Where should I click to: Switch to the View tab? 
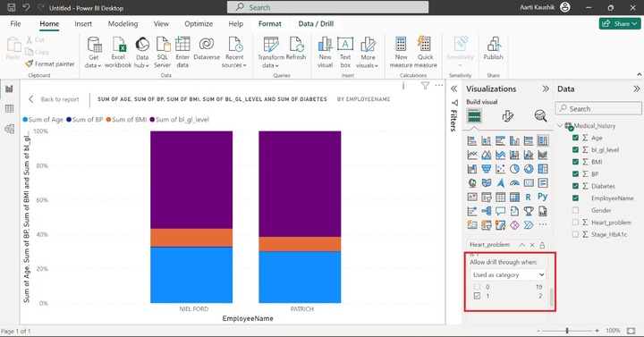161,24
